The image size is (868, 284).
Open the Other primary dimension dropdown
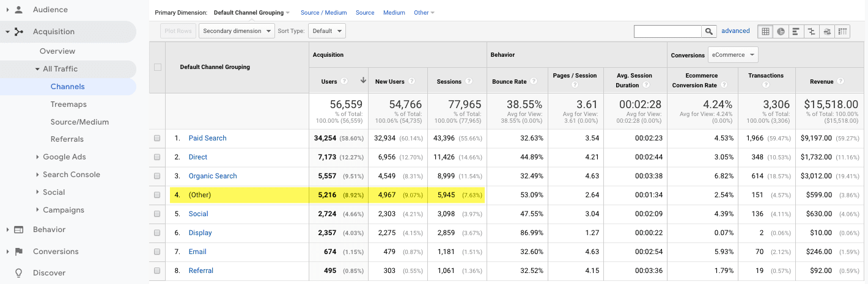pyautogui.click(x=424, y=12)
